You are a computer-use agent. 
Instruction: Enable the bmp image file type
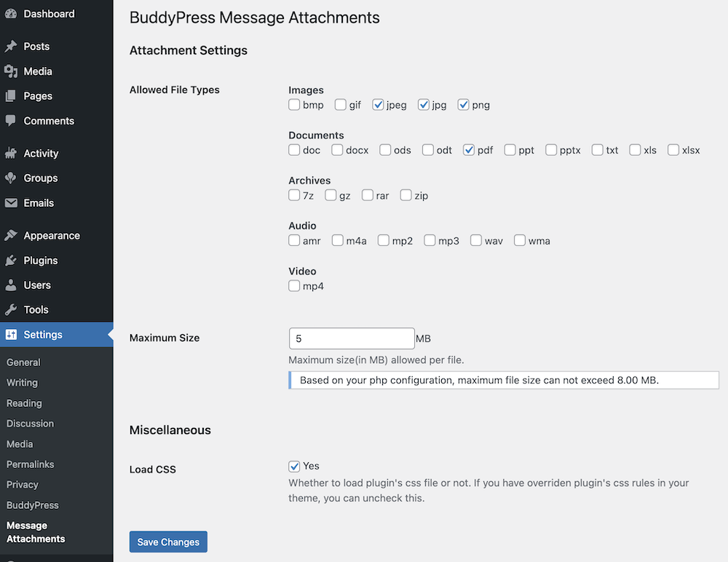point(294,105)
